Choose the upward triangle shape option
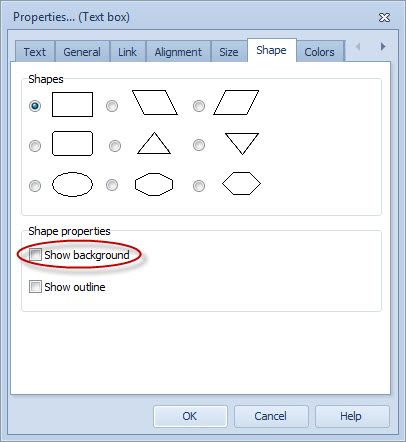Viewport: 406px width, 442px height. point(115,146)
